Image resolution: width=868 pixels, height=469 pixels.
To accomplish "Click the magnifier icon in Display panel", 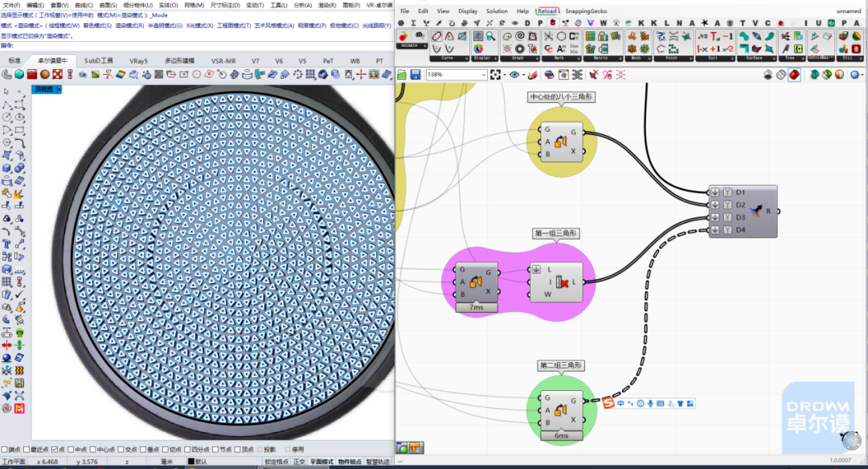I will click(x=490, y=36).
